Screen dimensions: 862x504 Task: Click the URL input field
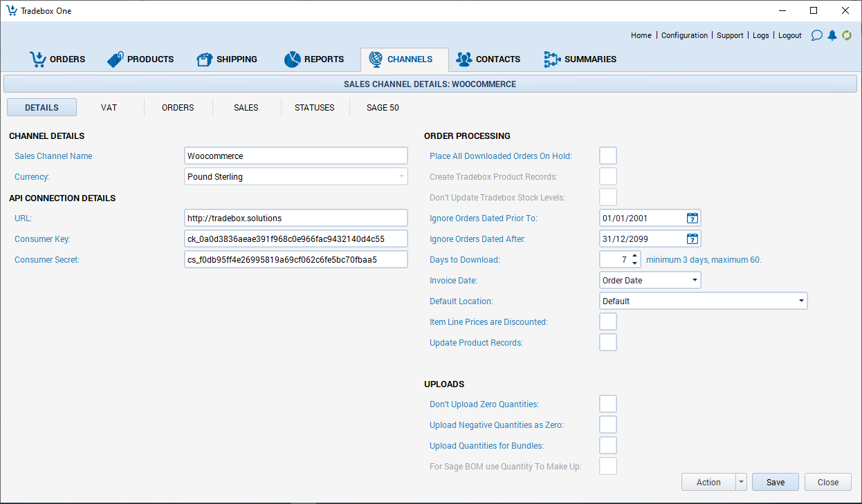[296, 218]
